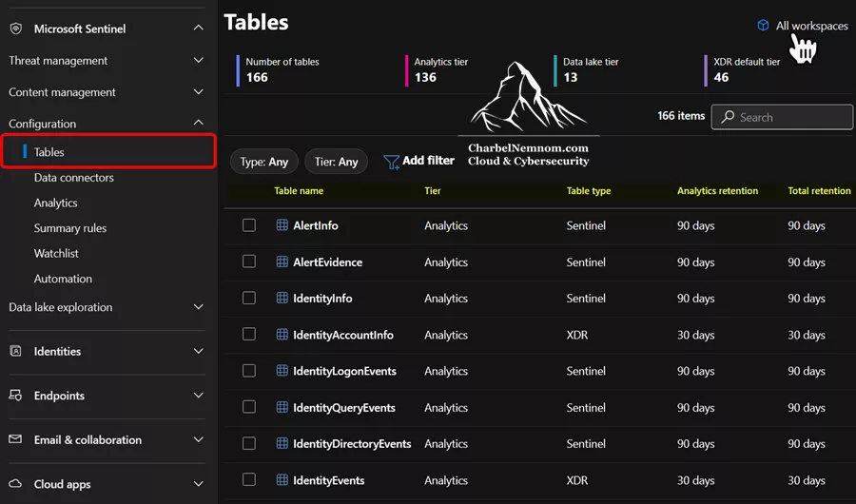Click the table icon beside IdentityDirectoryEvents
The image size is (856, 504).
point(282,443)
